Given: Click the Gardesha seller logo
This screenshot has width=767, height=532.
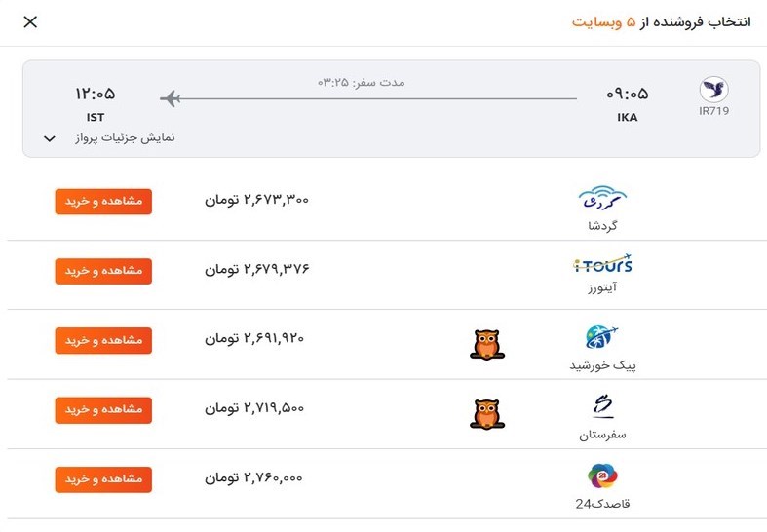Looking at the screenshot, I should point(602,198).
